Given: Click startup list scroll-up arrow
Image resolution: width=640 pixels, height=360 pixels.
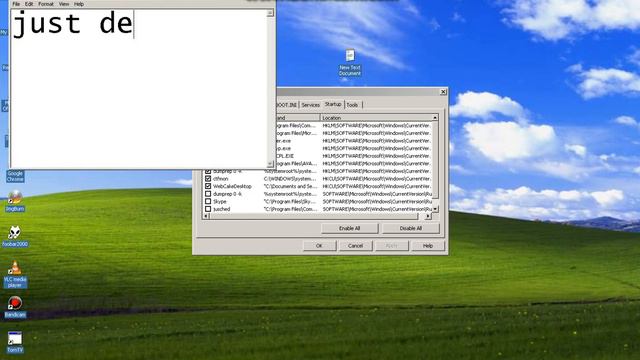Looking at the screenshot, I should 435,118.
